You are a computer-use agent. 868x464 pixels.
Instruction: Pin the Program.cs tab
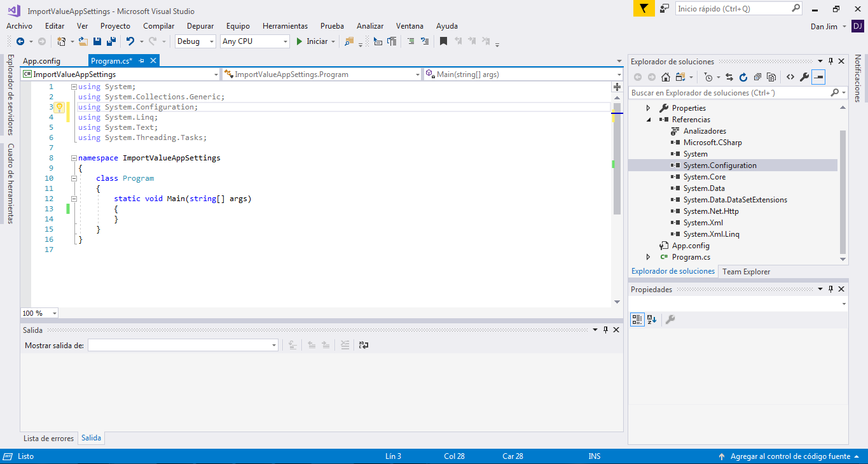pos(142,61)
